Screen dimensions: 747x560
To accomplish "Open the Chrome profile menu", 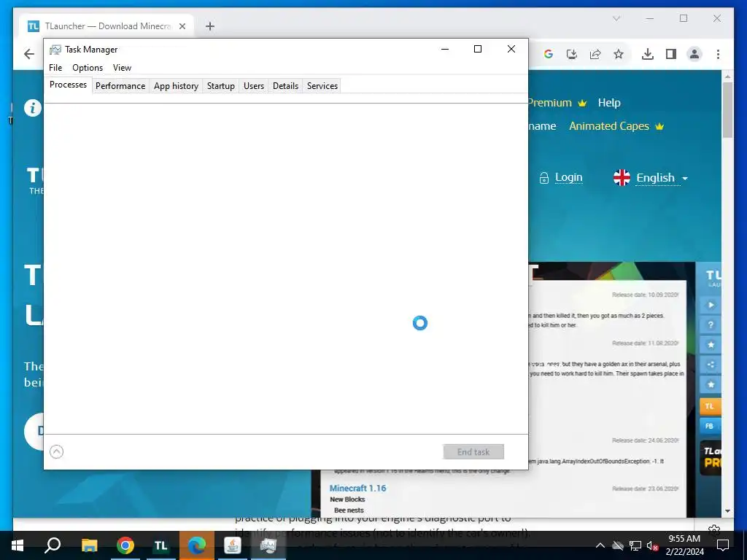I will [x=694, y=54].
